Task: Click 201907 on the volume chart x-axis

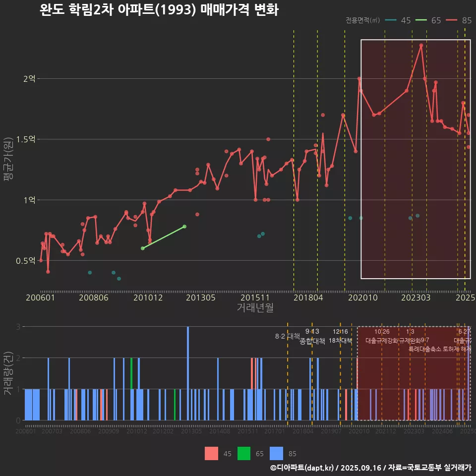Action: [331, 431]
